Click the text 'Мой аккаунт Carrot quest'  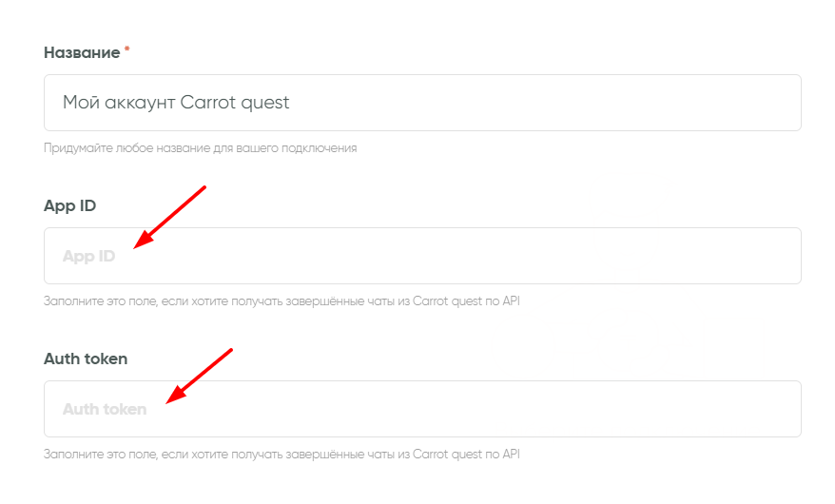[x=176, y=103]
